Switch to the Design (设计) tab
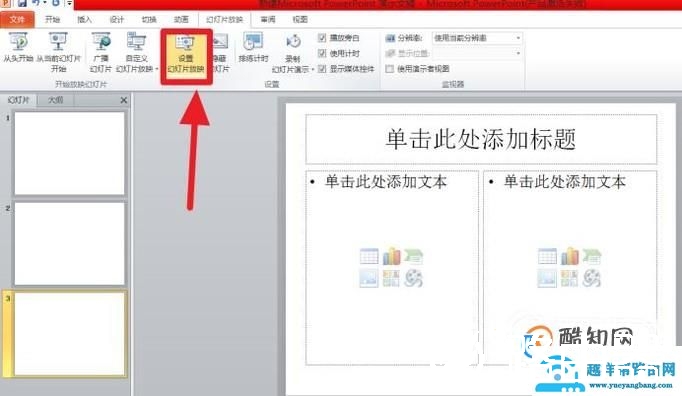 click(117, 19)
